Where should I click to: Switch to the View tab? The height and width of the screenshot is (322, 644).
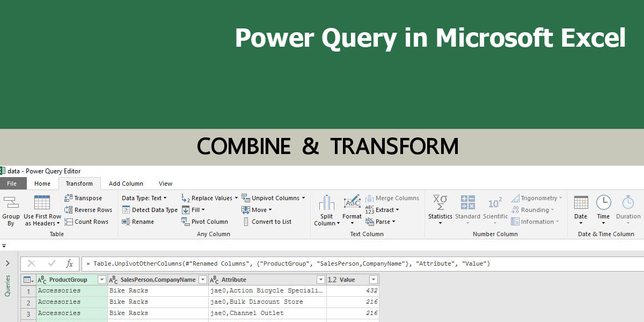tap(165, 184)
